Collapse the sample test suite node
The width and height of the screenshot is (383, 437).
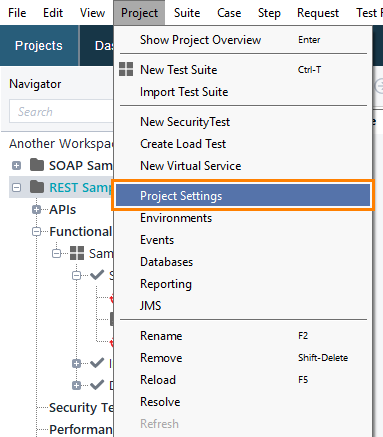56,254
